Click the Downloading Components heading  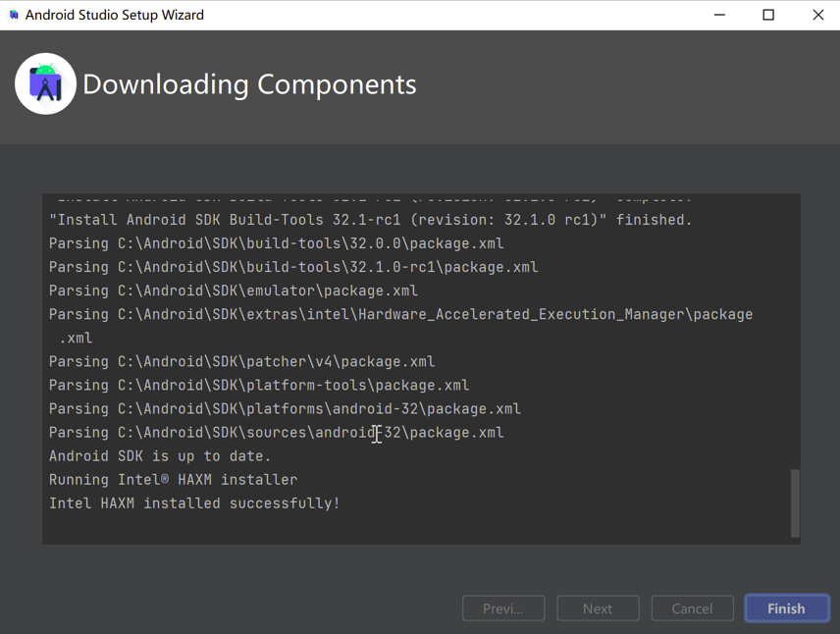[249, 84]
